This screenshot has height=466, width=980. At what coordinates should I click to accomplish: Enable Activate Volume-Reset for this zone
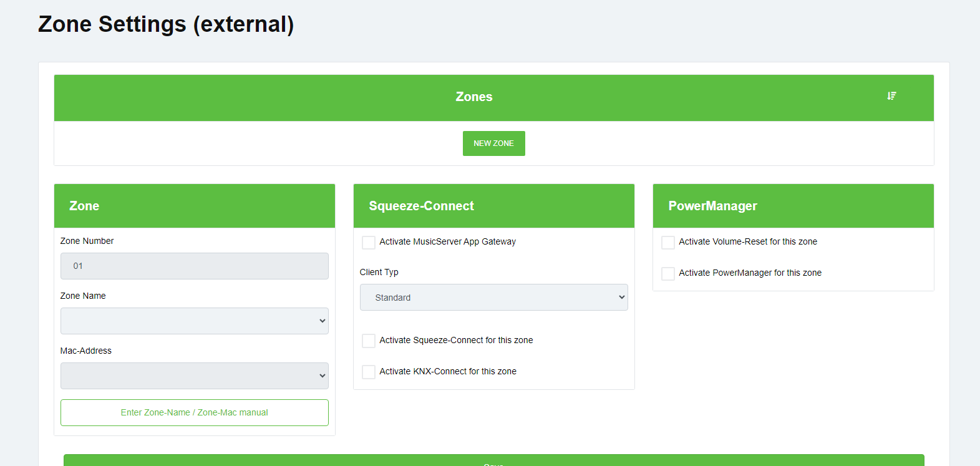coord(668,243)
